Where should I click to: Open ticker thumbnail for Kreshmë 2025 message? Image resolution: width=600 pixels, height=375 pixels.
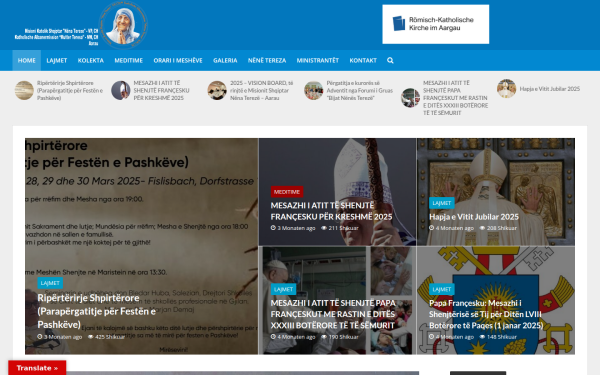(x=121, y=90)
